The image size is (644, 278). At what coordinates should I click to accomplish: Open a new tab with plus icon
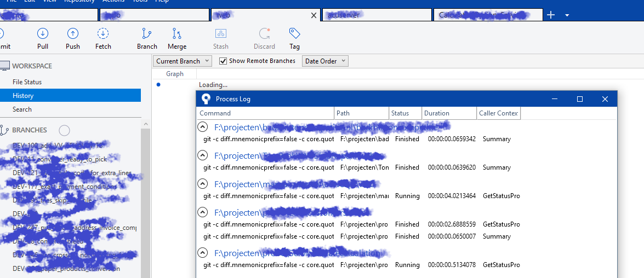click(551, 15)
